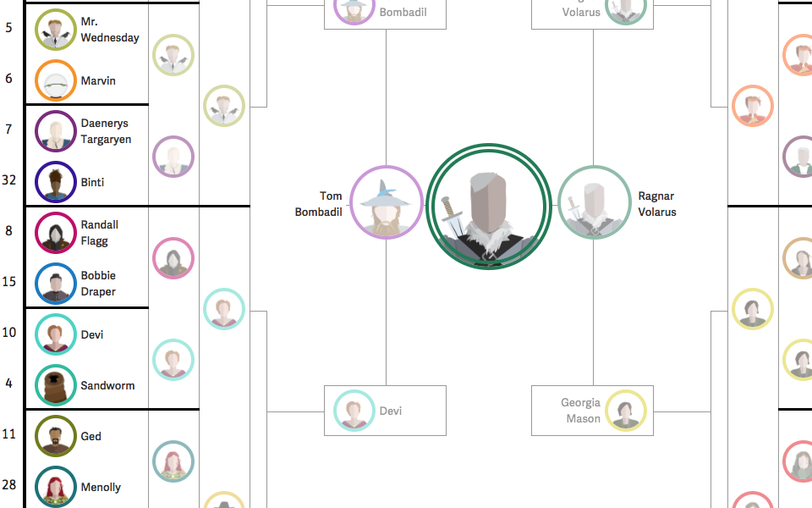The height and width of the screenshot is (508, 812).
Task: Click the faded Randall Flagg round-two avatar
Action: (x=173, y=258)
